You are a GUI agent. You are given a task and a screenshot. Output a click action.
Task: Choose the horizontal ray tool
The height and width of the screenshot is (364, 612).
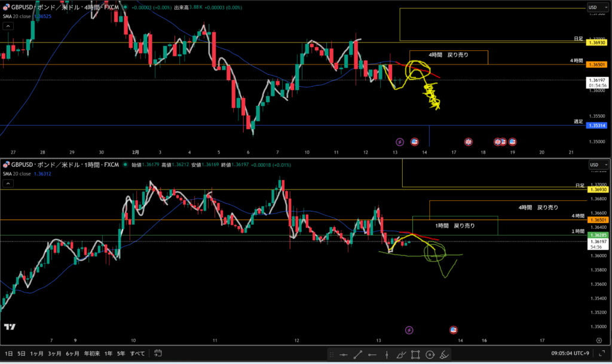(372, 354)
